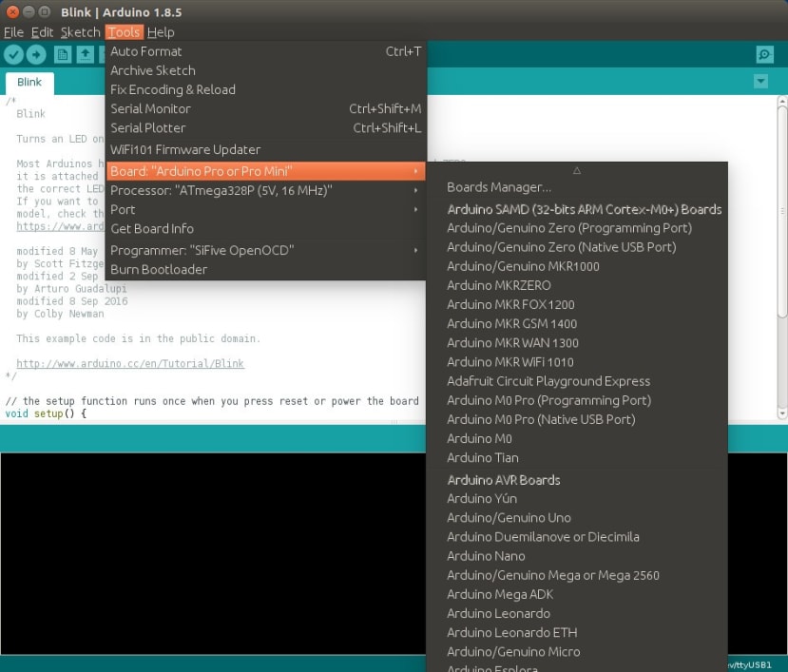
Task: Select Arduino/Genuino Uno board
Action: click(x=577, y=517)
